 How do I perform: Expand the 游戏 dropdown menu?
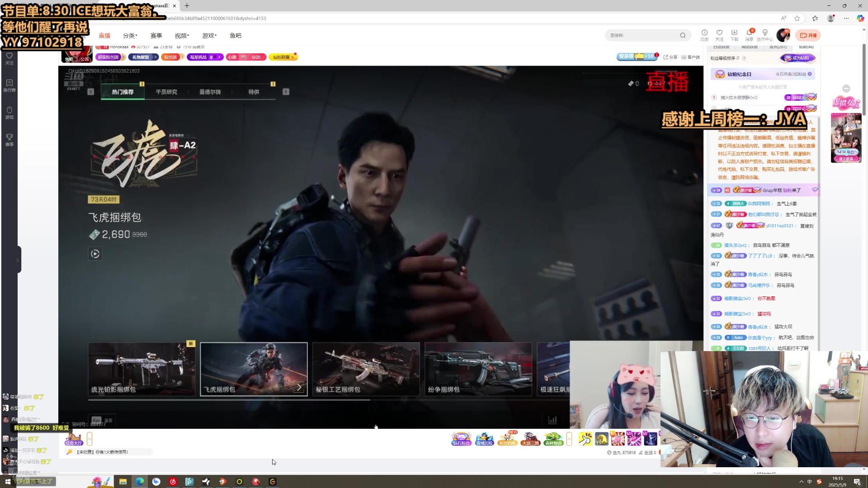(x=209, y=36)
